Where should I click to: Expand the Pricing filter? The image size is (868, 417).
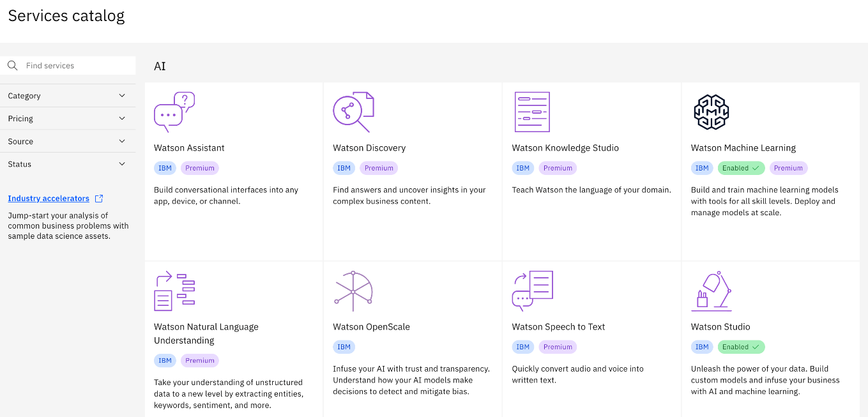click(x=68, y=119)
